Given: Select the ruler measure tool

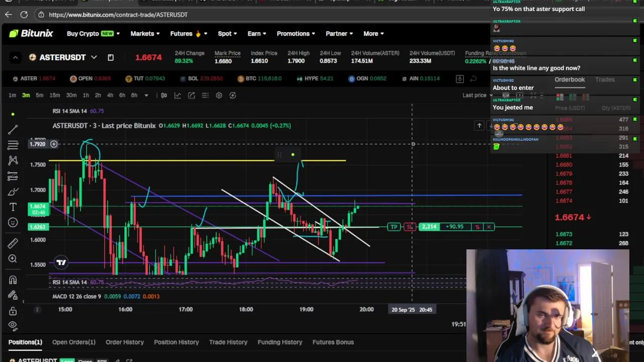Looking at the screenshot, I should (13, 243).
